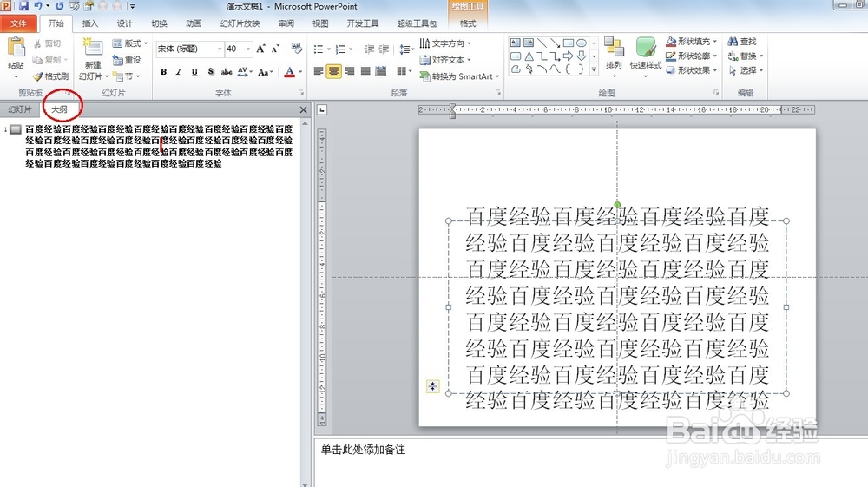Select the left brace shape

pos(569,69)
